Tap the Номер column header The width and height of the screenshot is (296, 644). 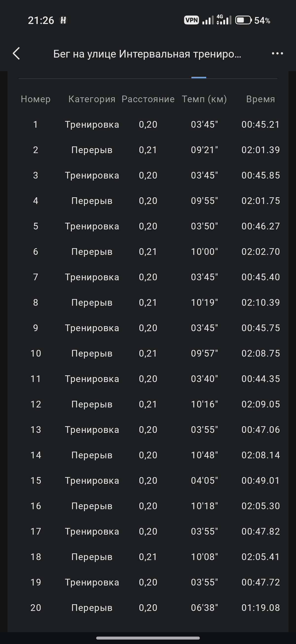pyautogui.click(x=36, y=99)
